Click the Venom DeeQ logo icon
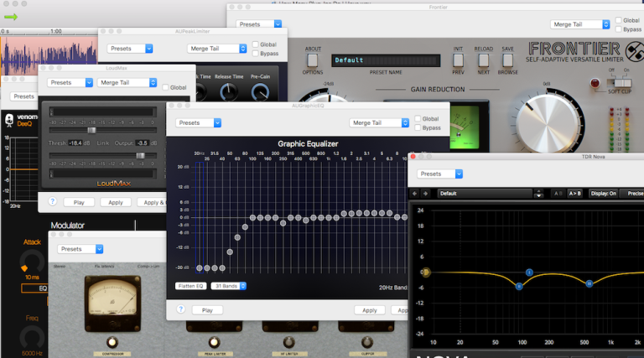The image size is (644, 358). [9, 120]
